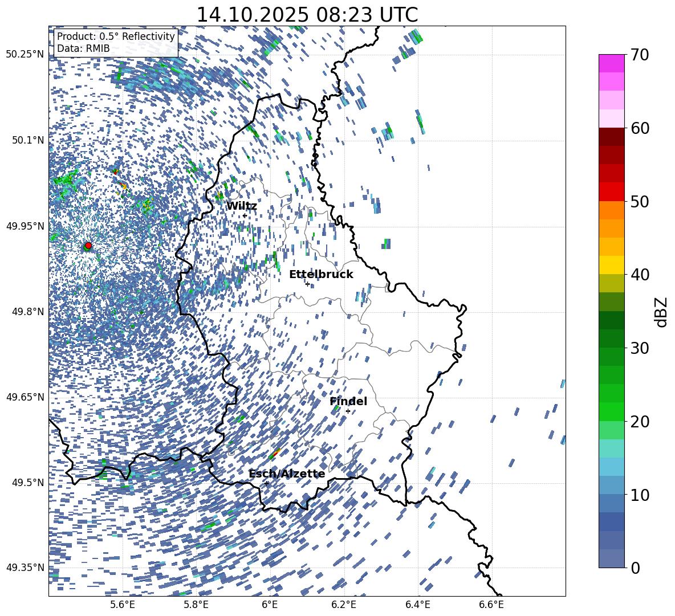
Task: Pick the dark maroon swatch just below 60 dBZ
Action: (x=612, y=137)
